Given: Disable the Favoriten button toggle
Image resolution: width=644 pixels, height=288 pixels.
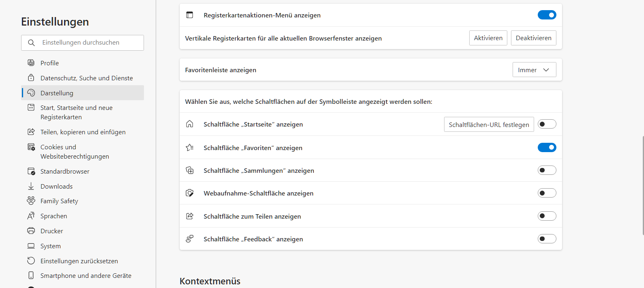Looking at the screenshot, I should (x=547, y=148).
